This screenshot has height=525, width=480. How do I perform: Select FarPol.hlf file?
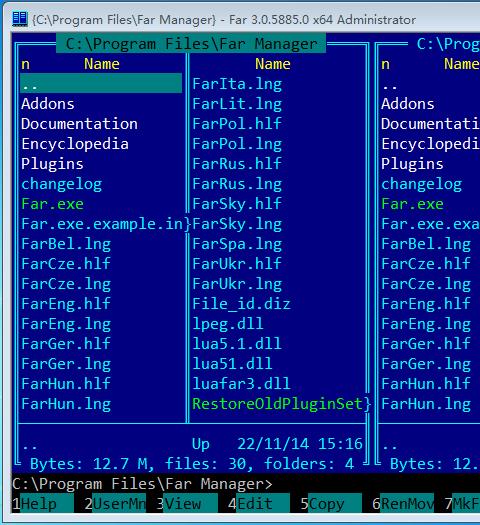(237, 124)
